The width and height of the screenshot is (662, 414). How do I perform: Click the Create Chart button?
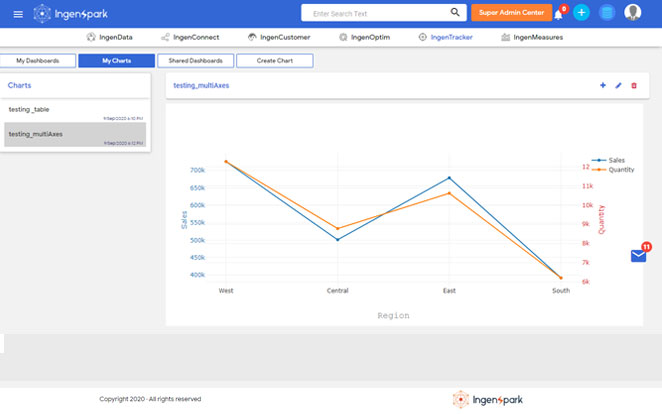point(274,61)
